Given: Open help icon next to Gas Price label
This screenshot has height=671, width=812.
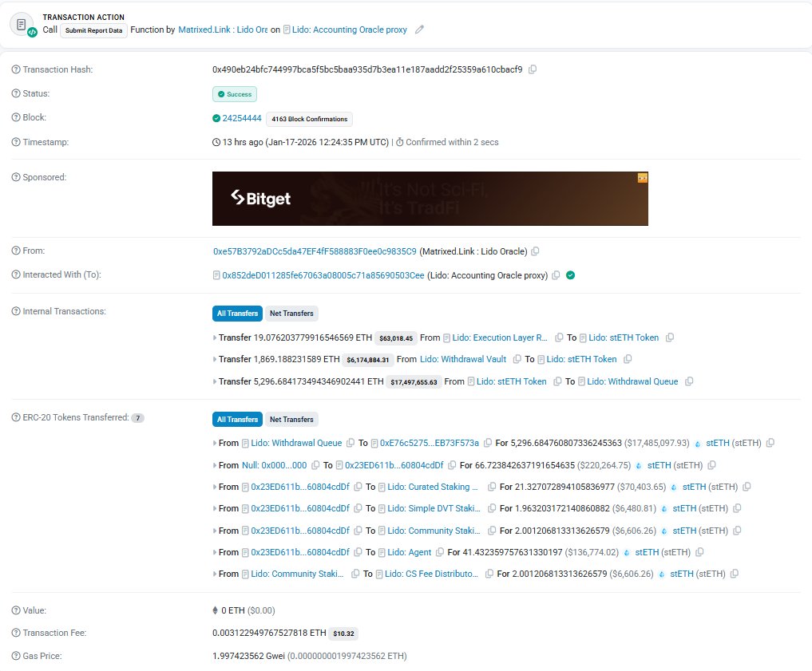Looking at the screenshot, I should (x=16, y=656).
